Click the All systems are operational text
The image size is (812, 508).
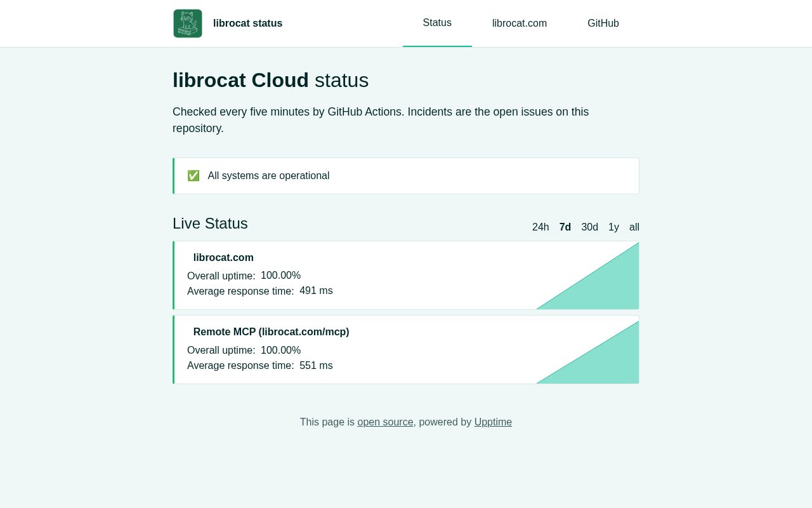click(268, 176)
